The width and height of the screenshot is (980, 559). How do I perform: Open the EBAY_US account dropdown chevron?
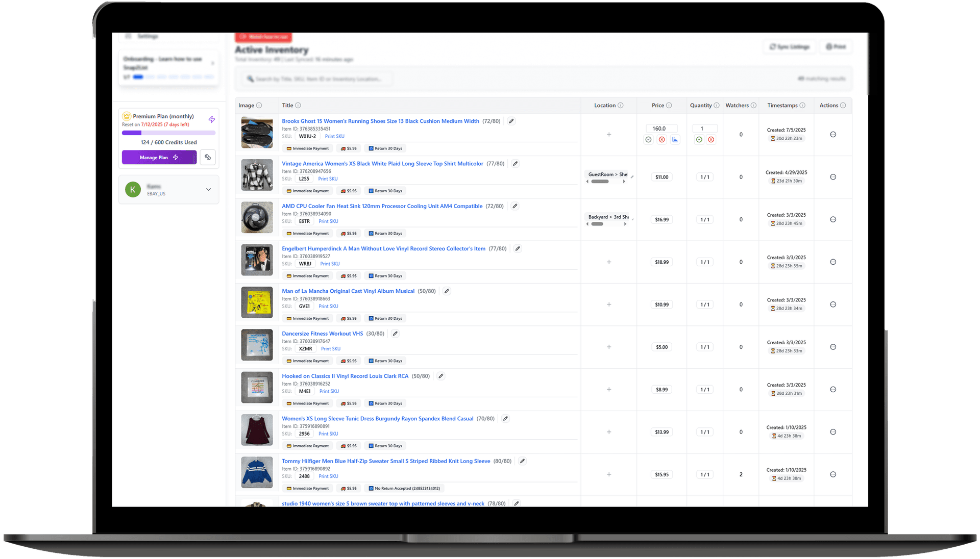pos(208,189)
